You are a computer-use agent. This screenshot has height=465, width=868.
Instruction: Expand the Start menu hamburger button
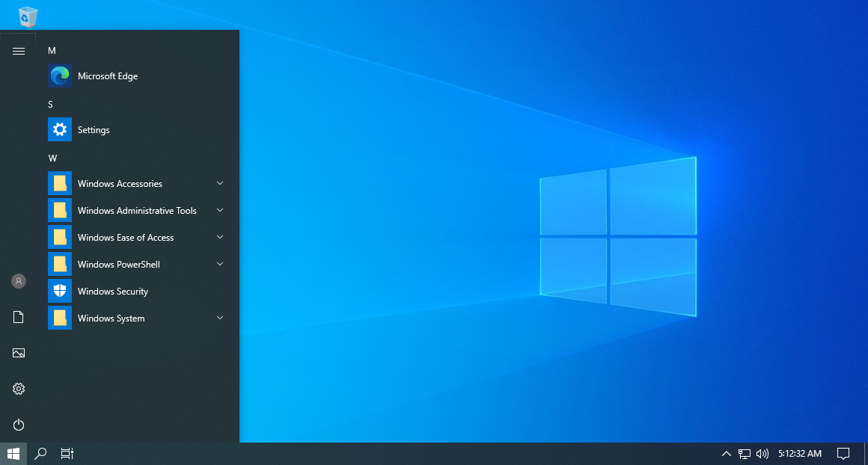coord(18,52)
